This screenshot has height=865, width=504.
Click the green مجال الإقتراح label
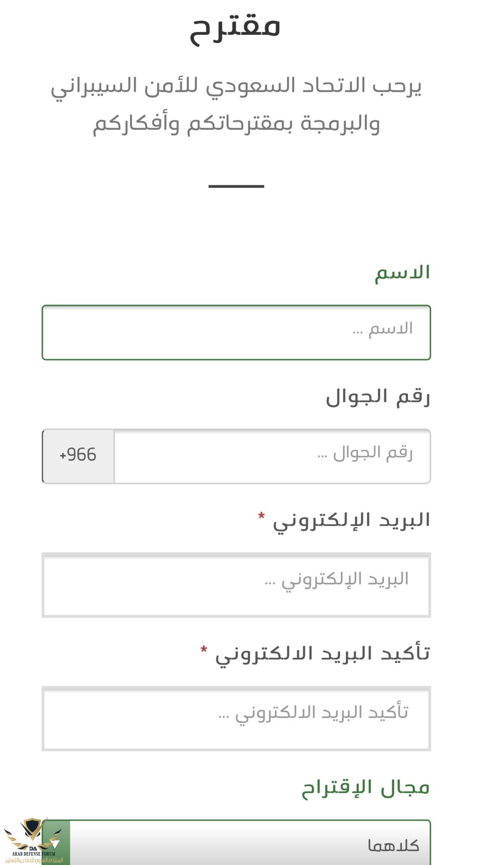[x=366, y=788]
